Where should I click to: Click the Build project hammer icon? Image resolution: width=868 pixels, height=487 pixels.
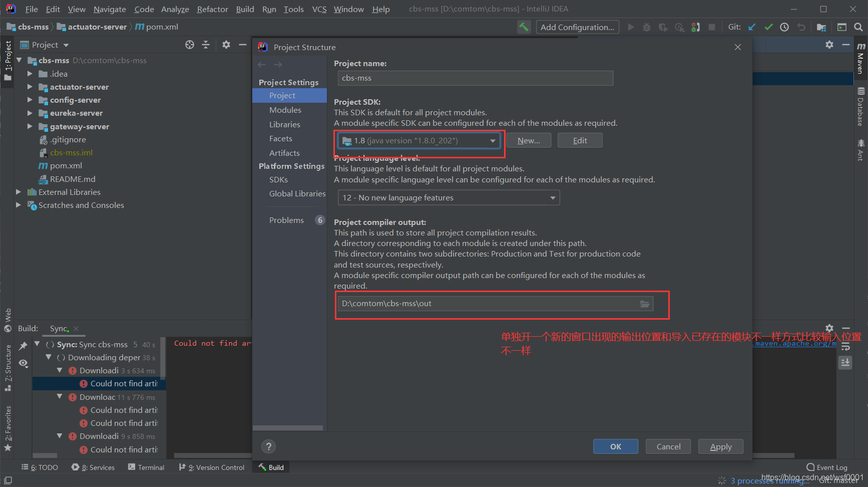524,27
